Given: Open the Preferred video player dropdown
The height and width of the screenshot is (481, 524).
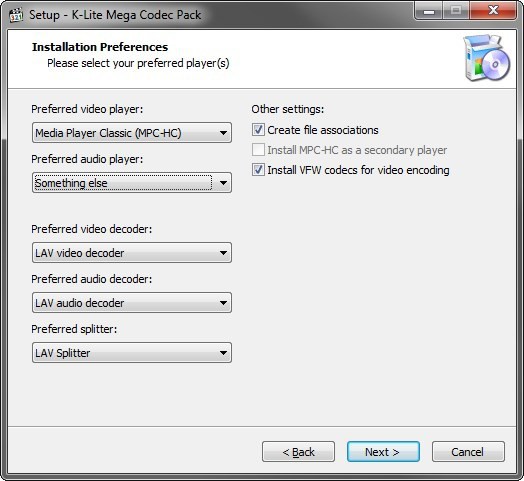Looking at the screenshot, I should point(132,133).
